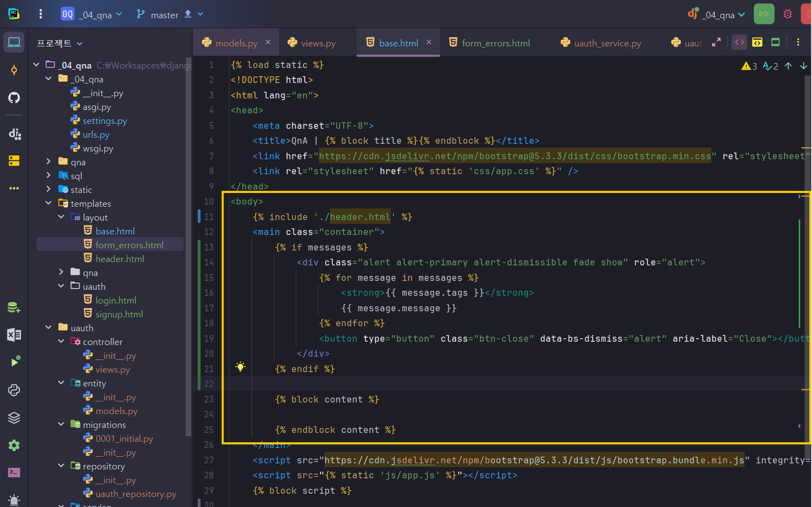Switch editor to preview-only view
Viewport: 812px width, 507px height.
(x=776, y=42)
